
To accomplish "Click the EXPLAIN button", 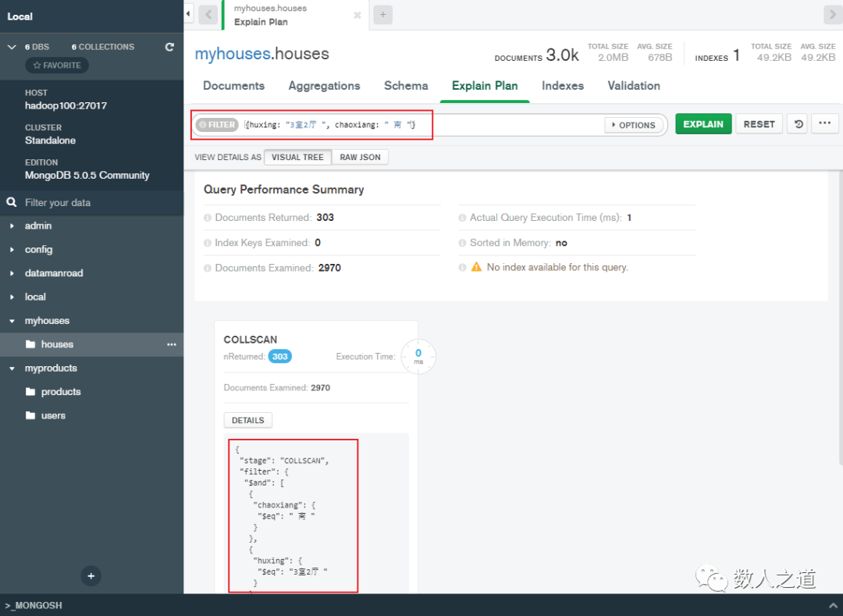I will (702, 123).
